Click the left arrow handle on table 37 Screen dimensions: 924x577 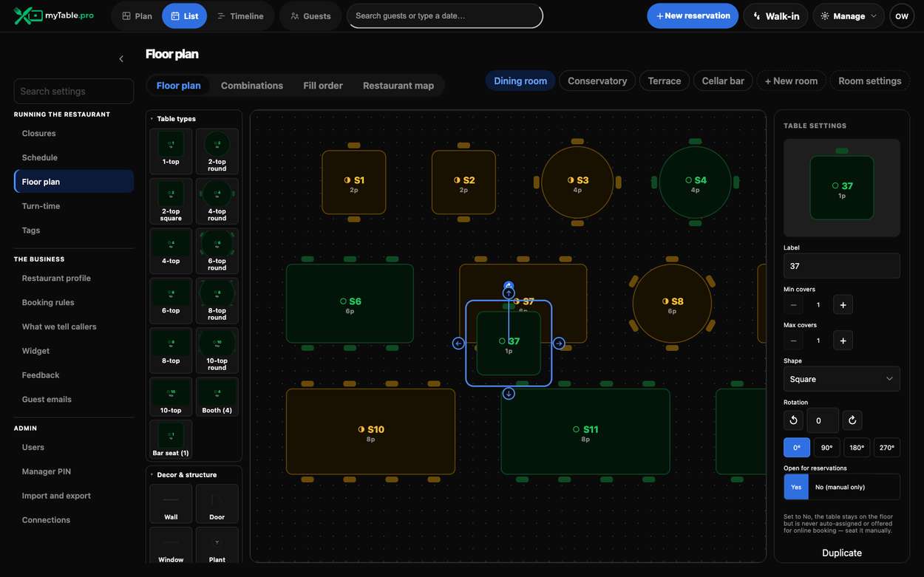tap(458, 344)
